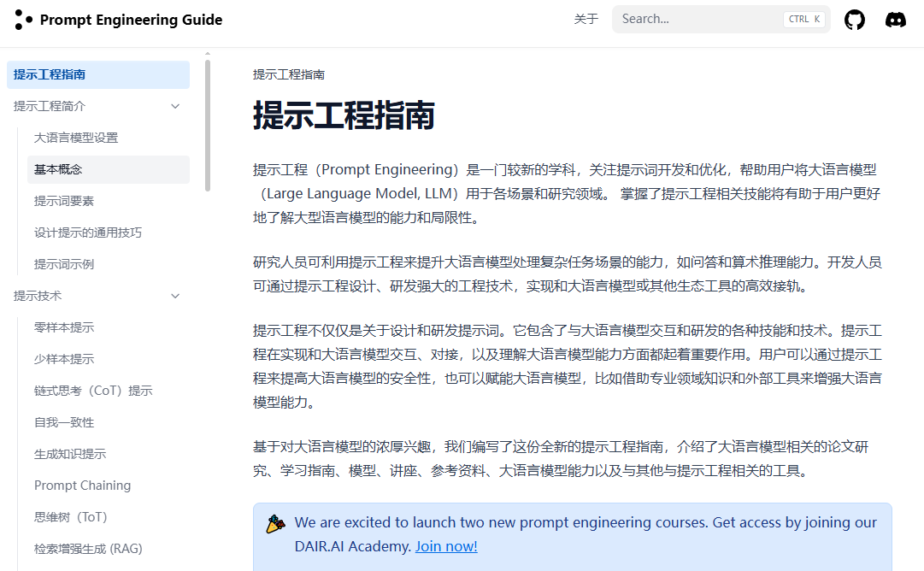Open the Prompt Chaining page
The height and width of the screenshot is (571, 924).
(82, 486)
